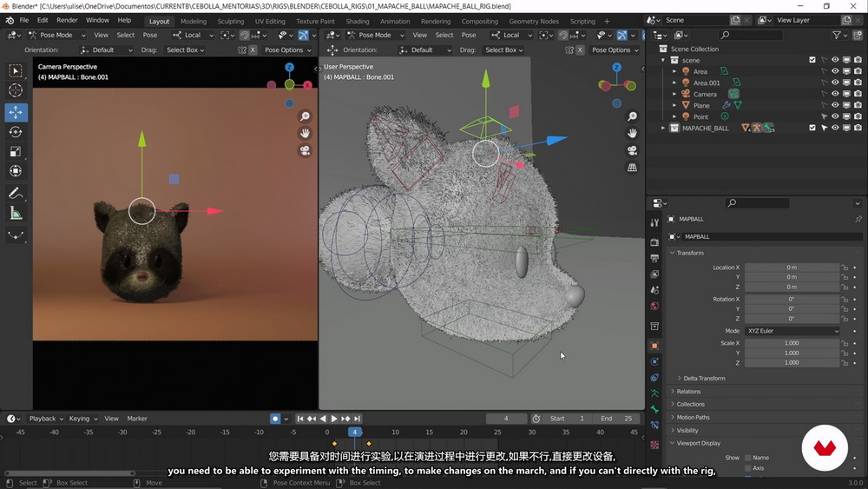Screen dimensions: 868x489
Task: Open the World properties tab
Action: point(654,307)
